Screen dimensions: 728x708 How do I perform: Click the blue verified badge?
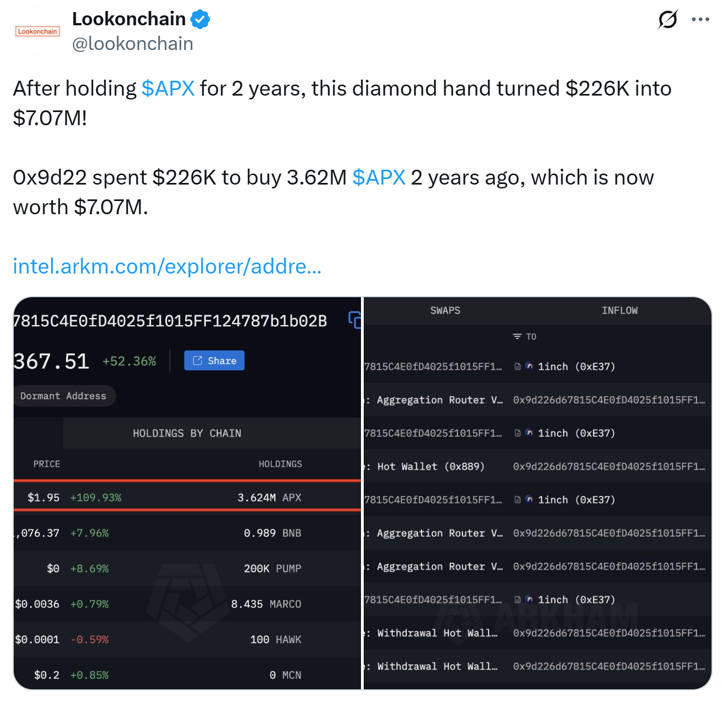[x=200, y=19]
